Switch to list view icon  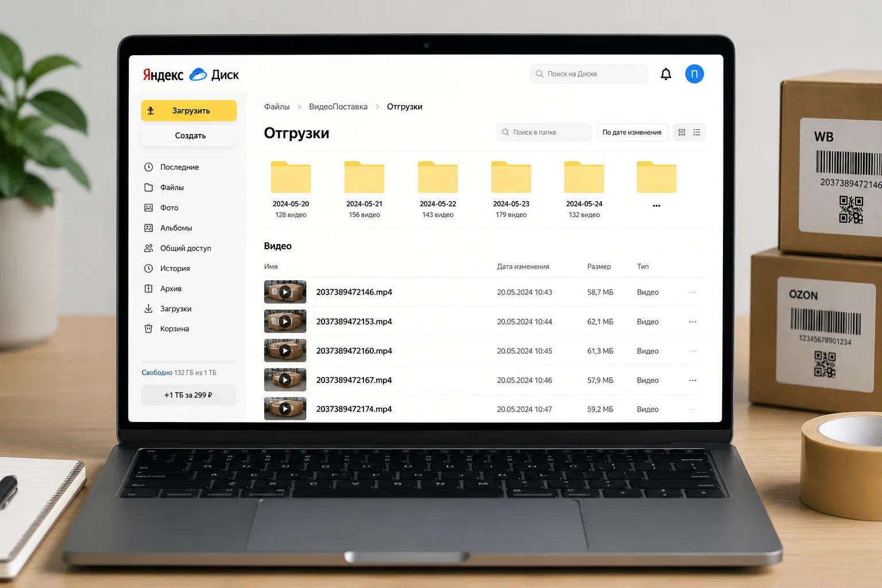697,132
